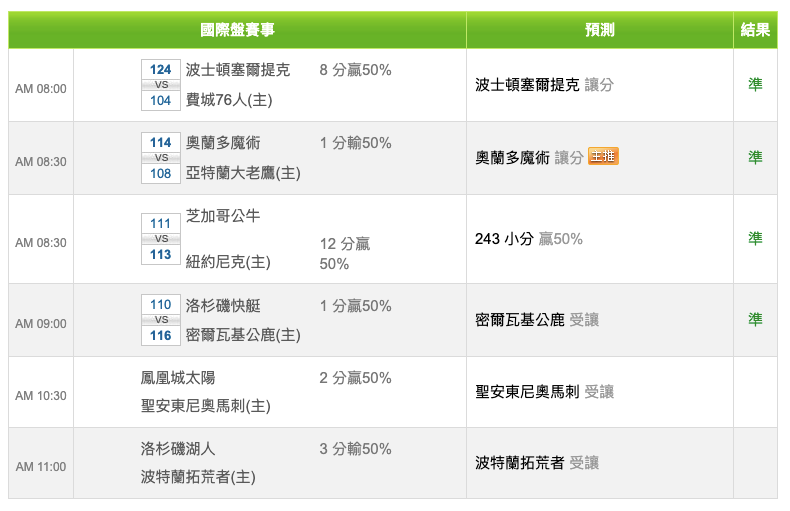Click the 準 result for Magic game
The height and width of the screenshot is (511, 790).
755,157
